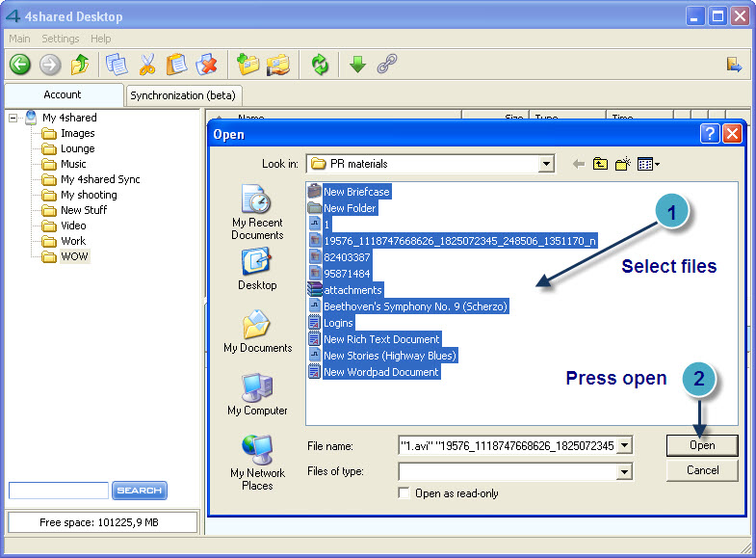
Task: Switch to the Account tab
Action: tap(63, 94)
